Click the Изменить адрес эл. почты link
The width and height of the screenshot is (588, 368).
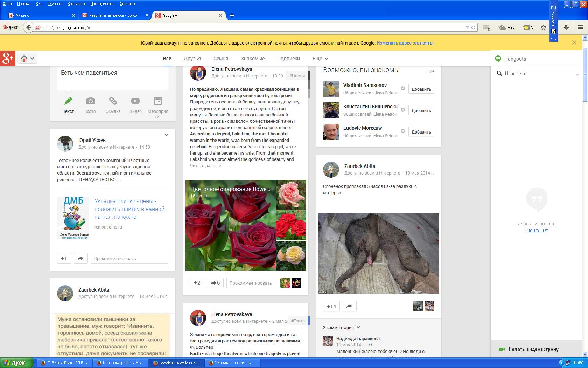coord(405,43)
